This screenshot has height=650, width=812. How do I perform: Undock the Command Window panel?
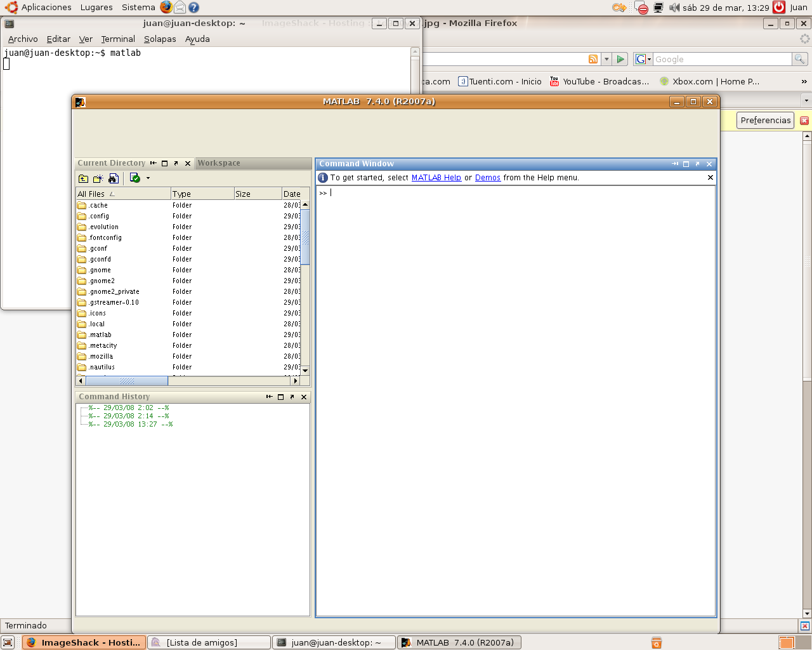pos(697,164)
